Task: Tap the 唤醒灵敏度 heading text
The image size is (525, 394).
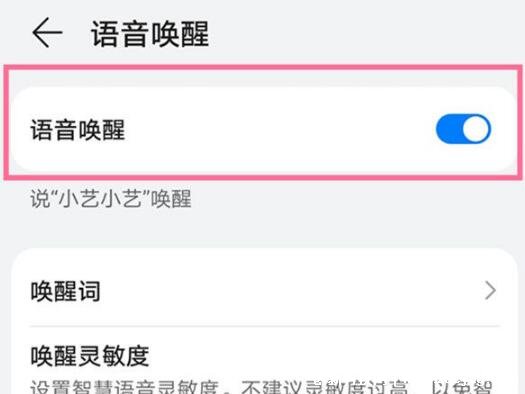Action: [x=90, y=356]
